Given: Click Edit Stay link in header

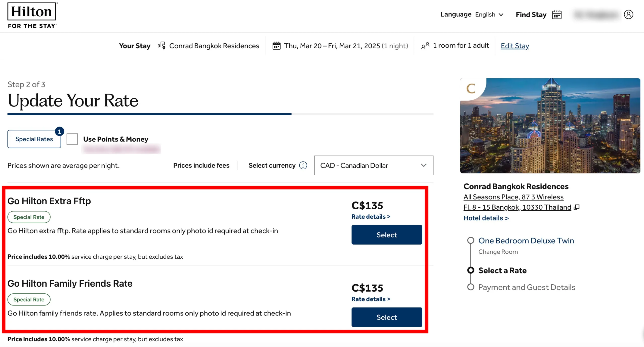Looking at the screenshot, I should 515,45.
